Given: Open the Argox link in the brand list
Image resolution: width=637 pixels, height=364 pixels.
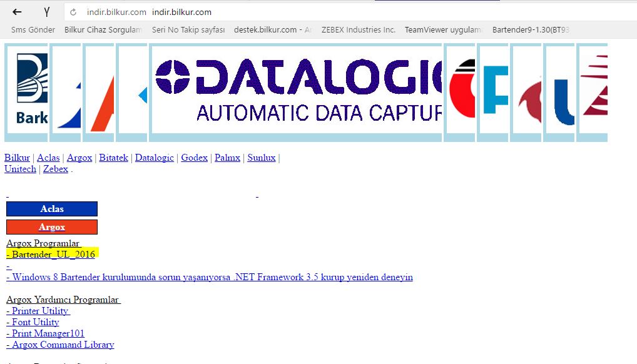Looking at the screenshot, I should point(79,158).
